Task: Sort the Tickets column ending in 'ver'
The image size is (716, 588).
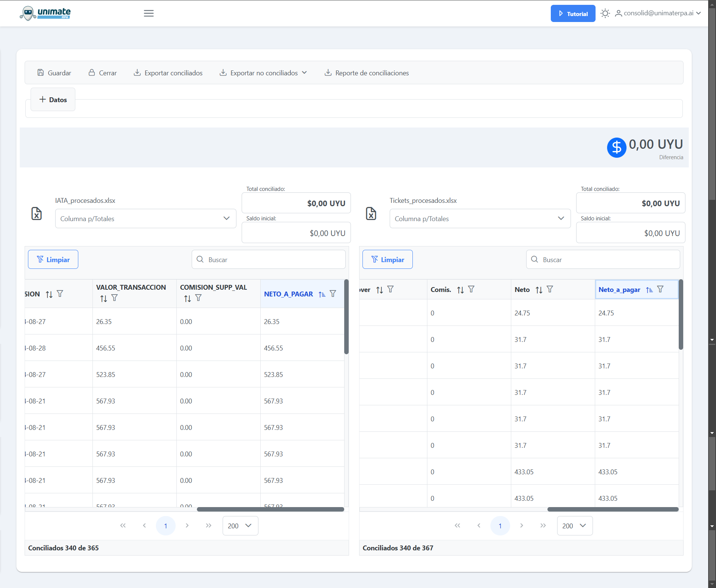Action: 380,290
